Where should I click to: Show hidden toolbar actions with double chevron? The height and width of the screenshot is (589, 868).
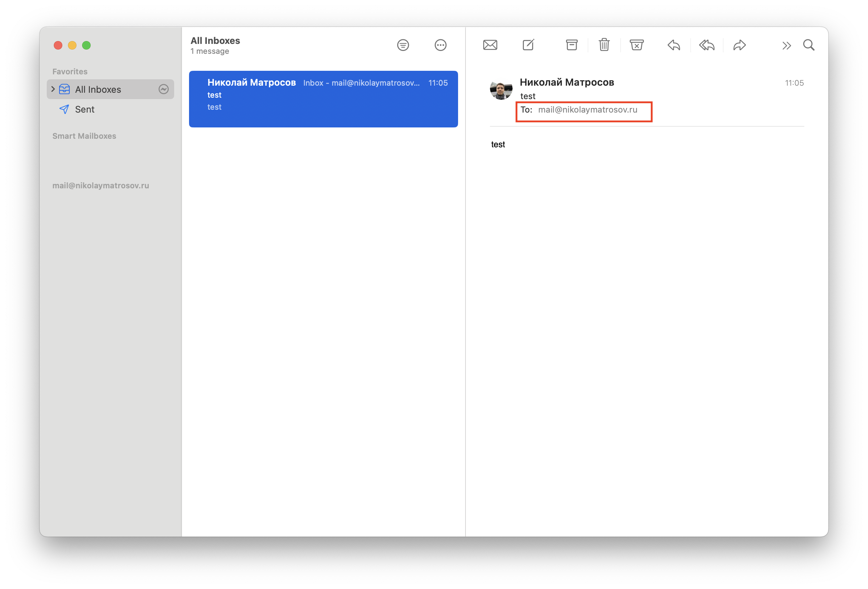coord(787,45)
